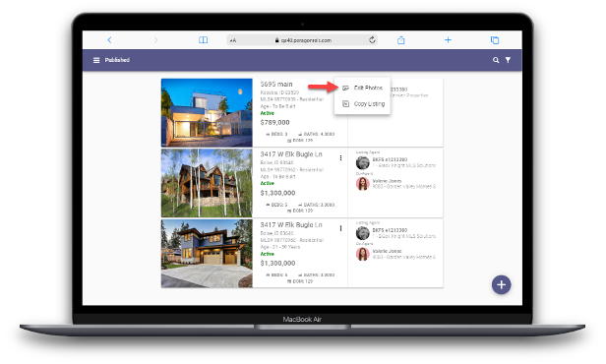The width and height of the screenshot is (606, 364).
Task: Open the 5695 main listing photo
Action: coord(207,112)
